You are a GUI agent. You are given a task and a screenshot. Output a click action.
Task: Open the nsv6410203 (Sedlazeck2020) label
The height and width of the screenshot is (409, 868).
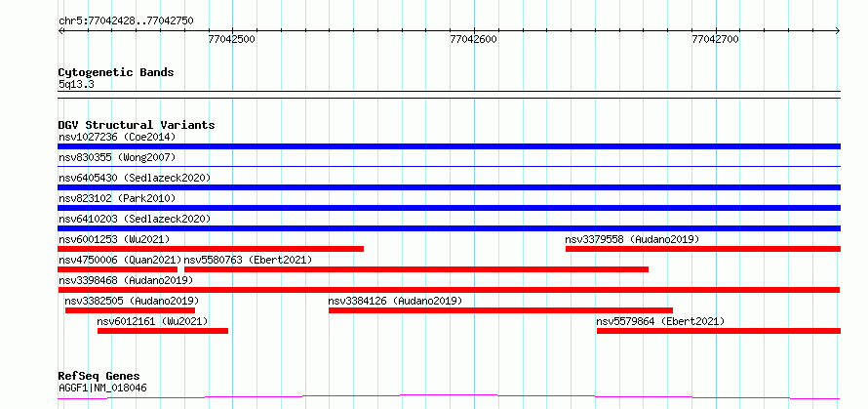tap(135, 219)
